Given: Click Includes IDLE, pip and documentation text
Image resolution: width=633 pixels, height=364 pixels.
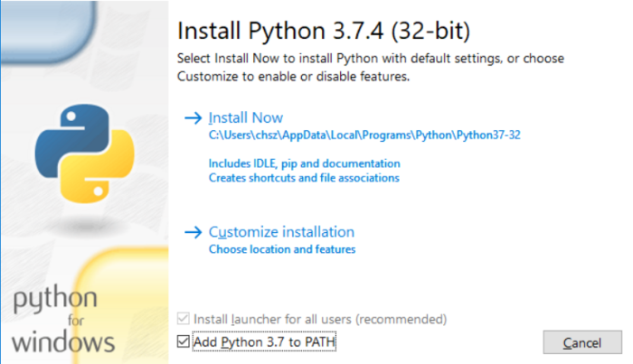Looking at the screenshot, I should (x=305, y=163).
